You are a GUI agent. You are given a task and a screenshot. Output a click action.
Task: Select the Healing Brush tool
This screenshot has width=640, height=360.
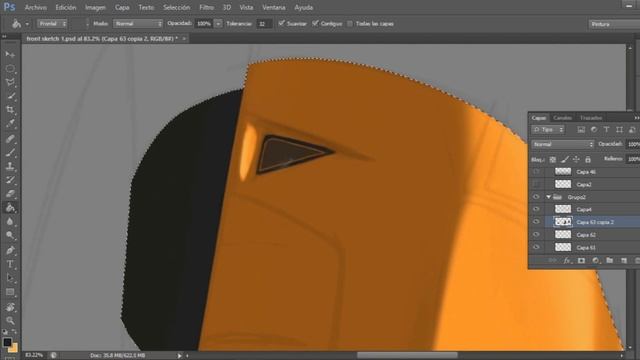(x=10, y=139)
